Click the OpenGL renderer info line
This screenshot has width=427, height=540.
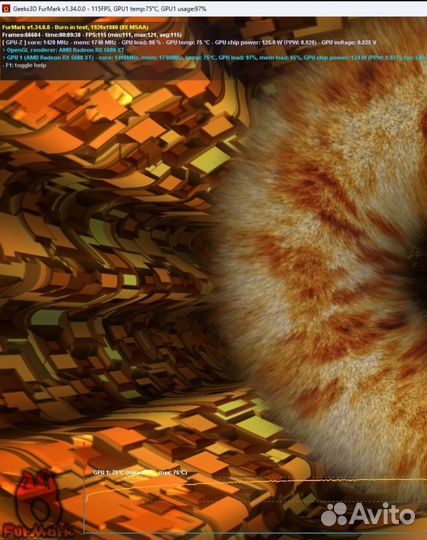tap(63, 50)
